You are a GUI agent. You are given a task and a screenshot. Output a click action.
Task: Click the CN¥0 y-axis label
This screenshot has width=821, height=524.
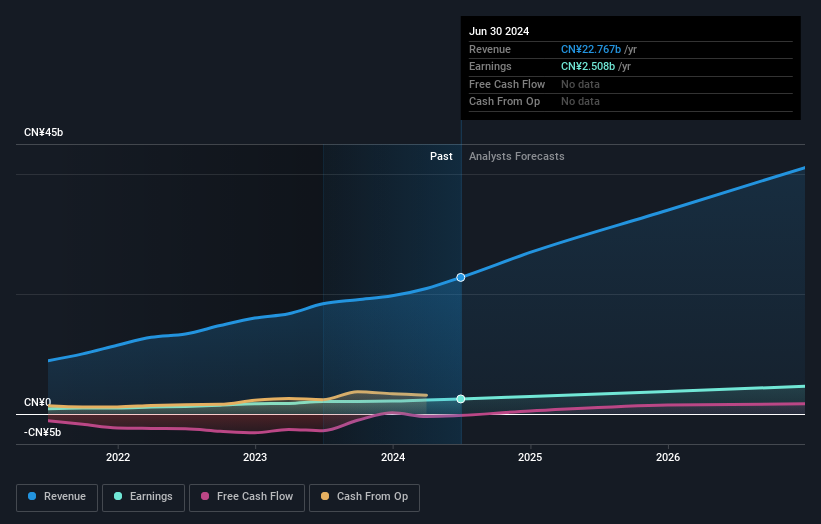click(x=38, y=402)
